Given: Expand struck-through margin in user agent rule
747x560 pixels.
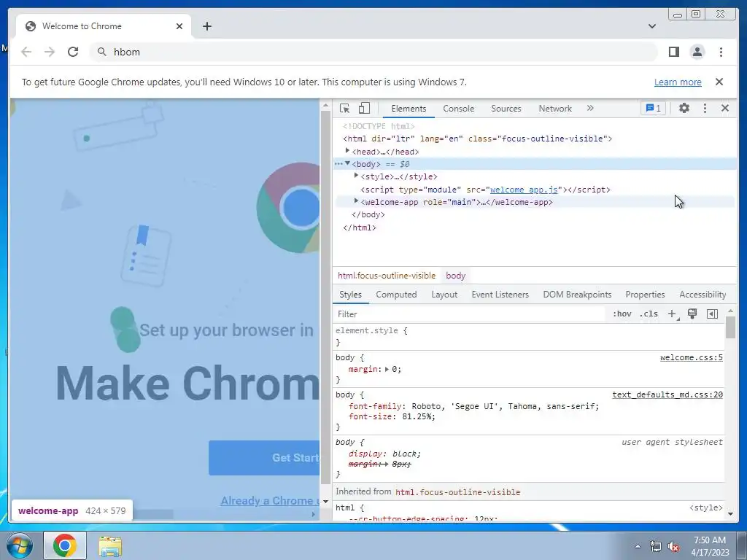Looking at the screenshot, I should (x=387, y=464).
